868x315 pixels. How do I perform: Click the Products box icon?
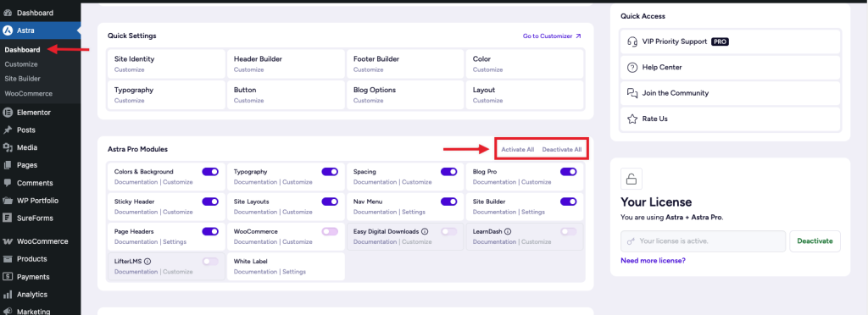[7, 258]
